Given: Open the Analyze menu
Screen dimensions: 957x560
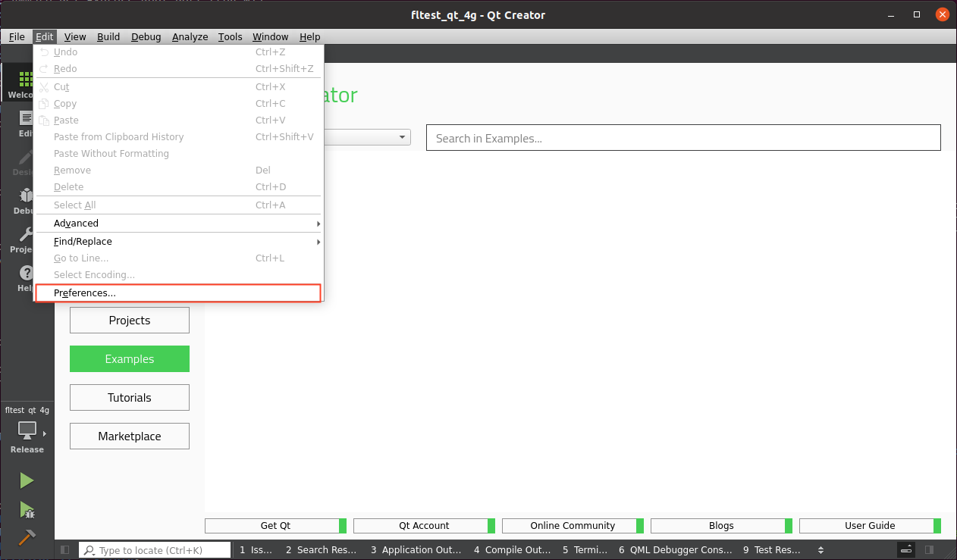Looking at the screenshot, I should point(190,36).
